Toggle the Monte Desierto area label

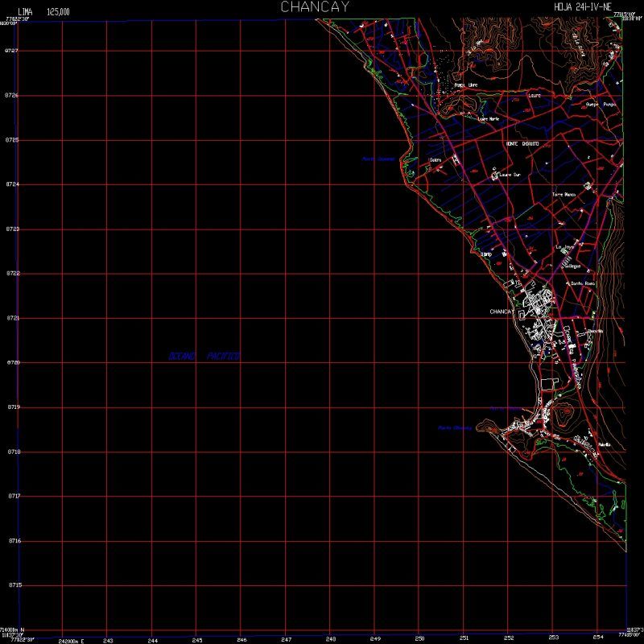tap(522, 144)
